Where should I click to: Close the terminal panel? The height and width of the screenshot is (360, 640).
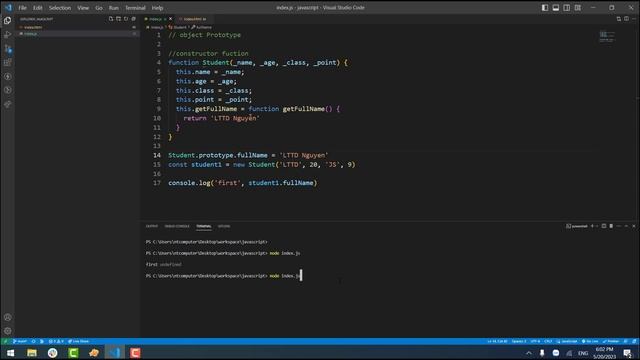point(634,226)
